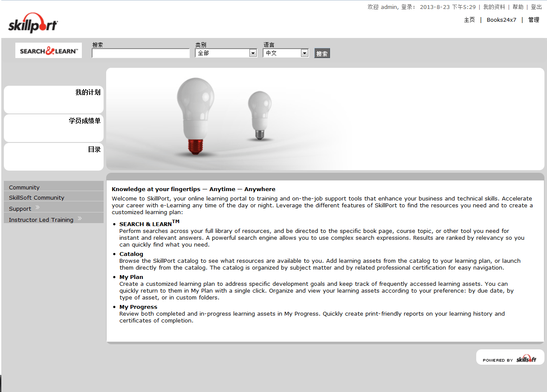Select SkillSoft Community in sidebar
547x392 pixels.
click(x=37, y=197)
